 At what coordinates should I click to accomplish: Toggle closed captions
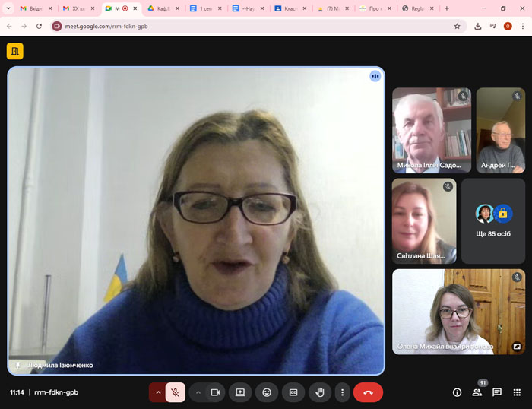click(x=293, y=392)
